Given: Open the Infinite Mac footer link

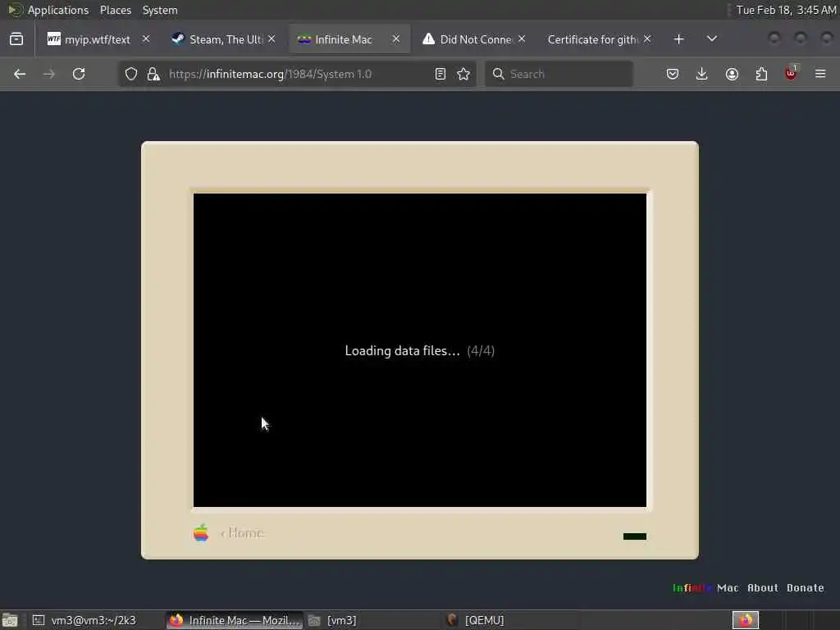Looking at the screenshot, I should (705, 587).
